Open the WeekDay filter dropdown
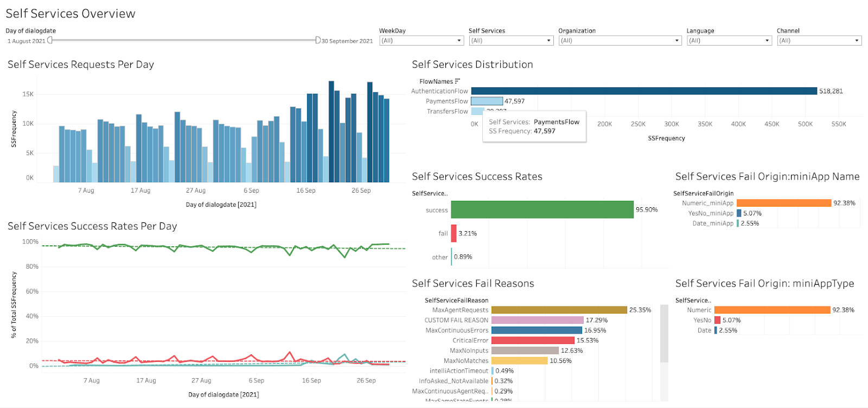This screenshot has width=868, height=408. [459, 41]
